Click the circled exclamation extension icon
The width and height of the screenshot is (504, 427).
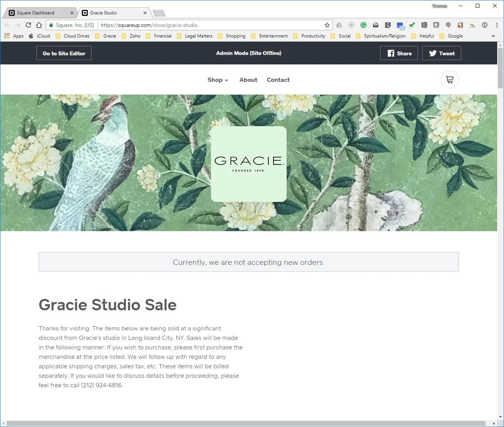click(485, 25)
